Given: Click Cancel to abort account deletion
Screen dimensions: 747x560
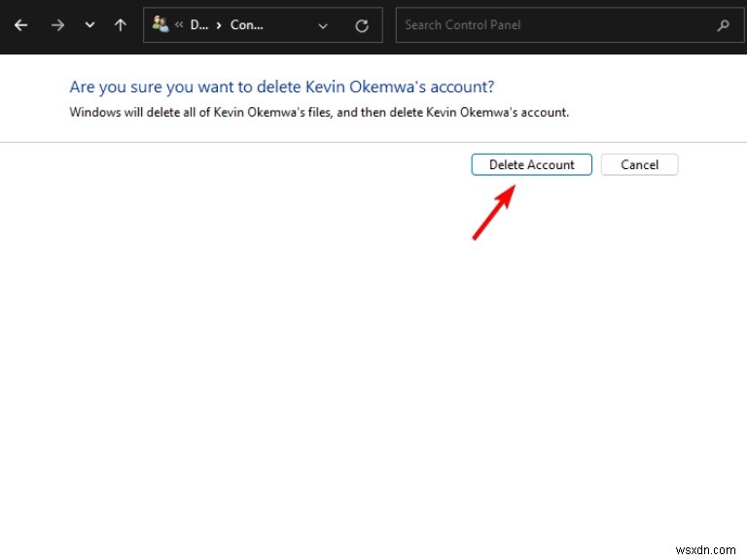Looking at the screenshot, I should tap(639, 164).
